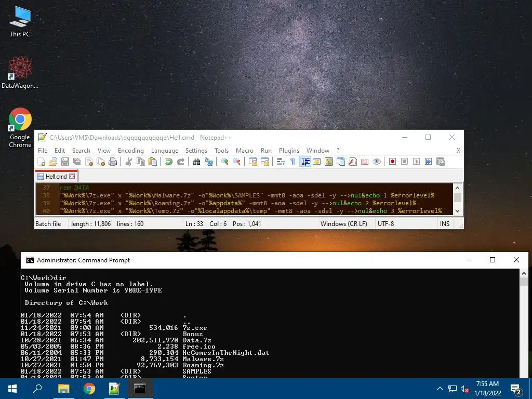Click the Save All icon in Notepad++ toolbar

[77, 162]
